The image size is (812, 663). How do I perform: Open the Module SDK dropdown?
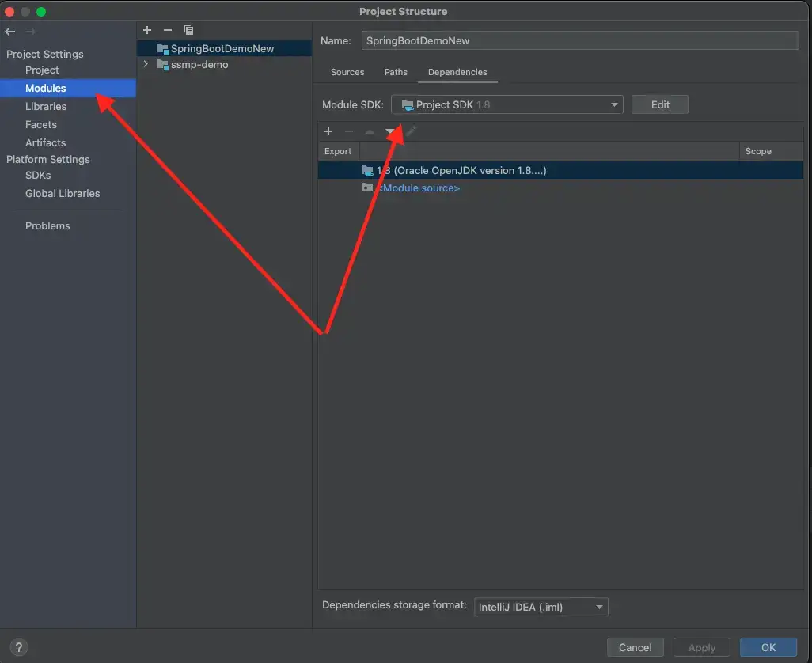coord(507,104)
